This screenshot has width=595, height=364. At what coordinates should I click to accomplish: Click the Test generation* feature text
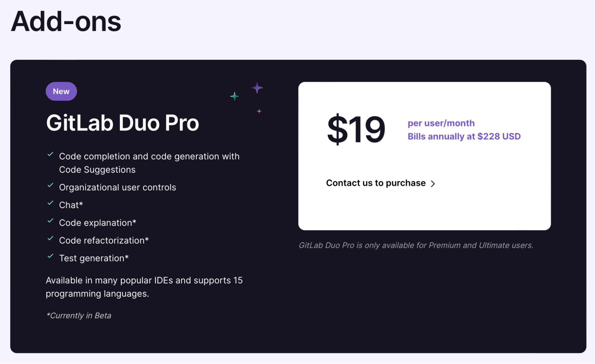[94, 258]
